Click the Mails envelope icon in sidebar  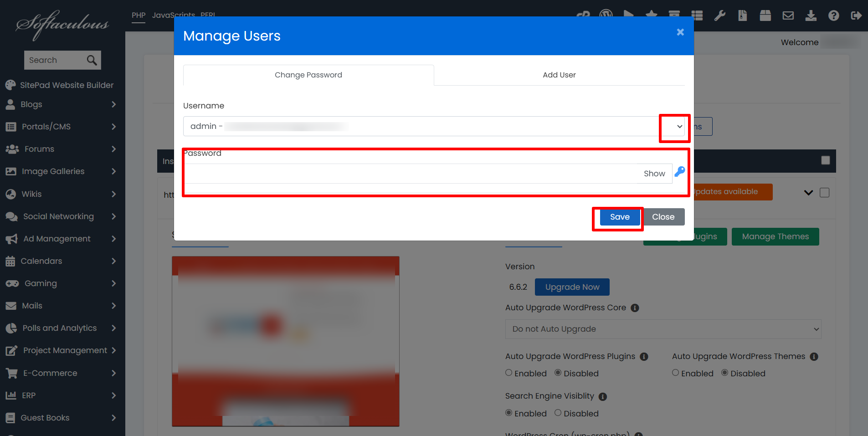pos(11,306)
